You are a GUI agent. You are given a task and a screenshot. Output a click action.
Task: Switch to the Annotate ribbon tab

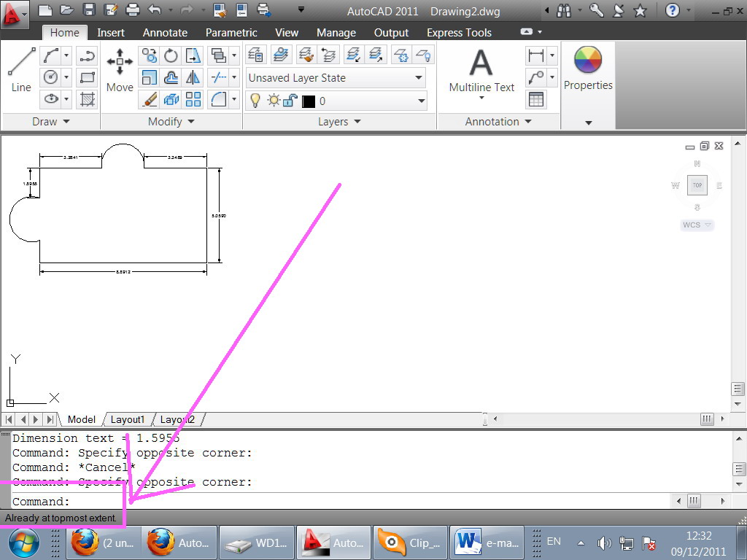click(x=165, y=32)
